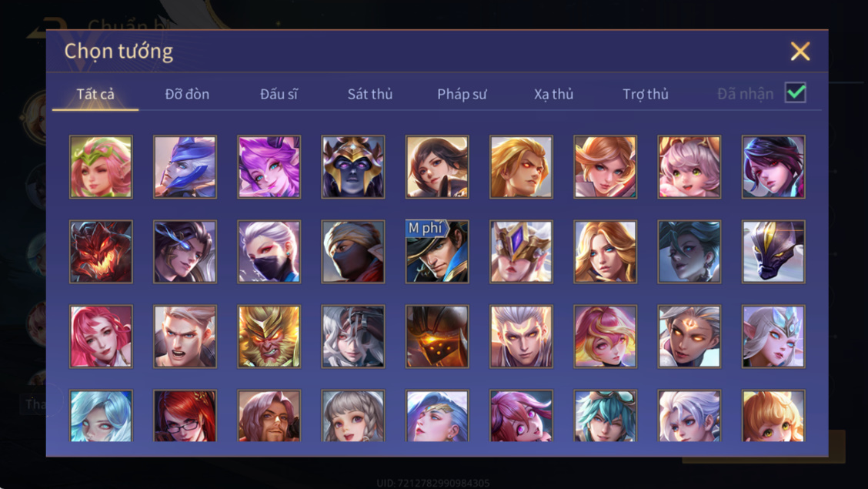The width and height of the screenshot is (868, 489).
Task: Choose the dark helmeted hero with glowing purple eyes
Action: point(353,166)
